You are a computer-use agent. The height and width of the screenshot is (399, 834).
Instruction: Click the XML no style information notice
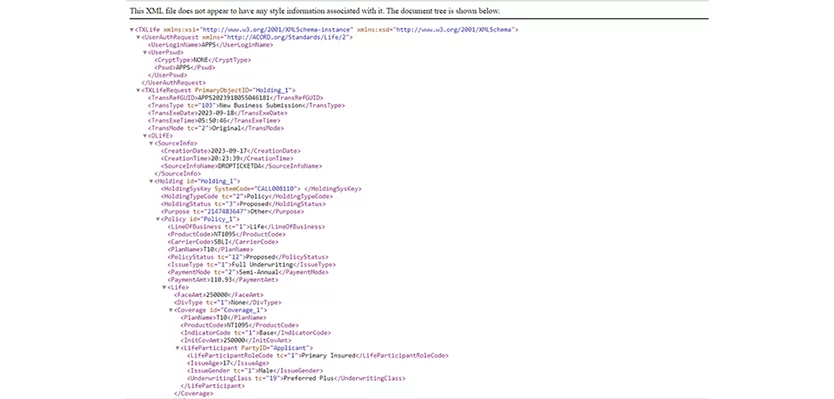tap(315, 11)
